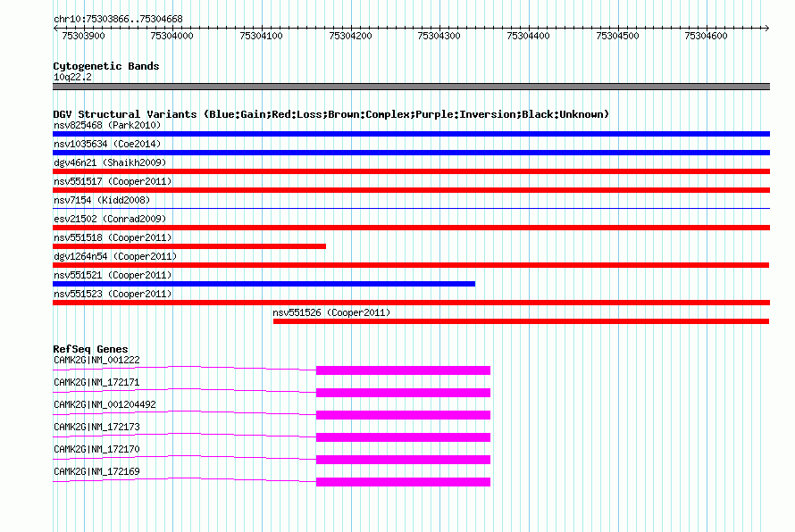The image size is (795, 532).
Task: Click the right arrow of the ruler
Action: 767,28
